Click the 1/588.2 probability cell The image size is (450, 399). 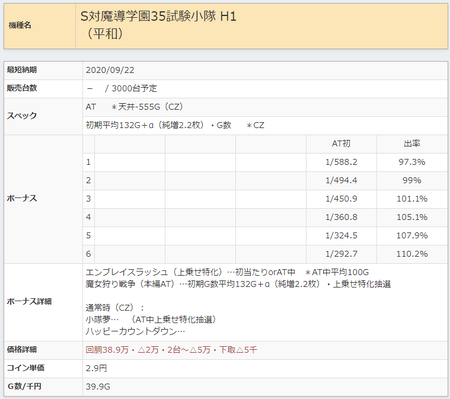(341, 162)
